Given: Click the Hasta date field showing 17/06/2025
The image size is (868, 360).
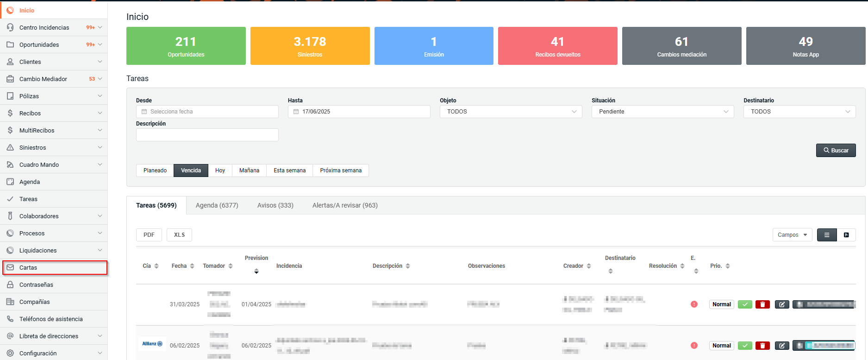Looking at the screenshot, I should coord(359,112).
